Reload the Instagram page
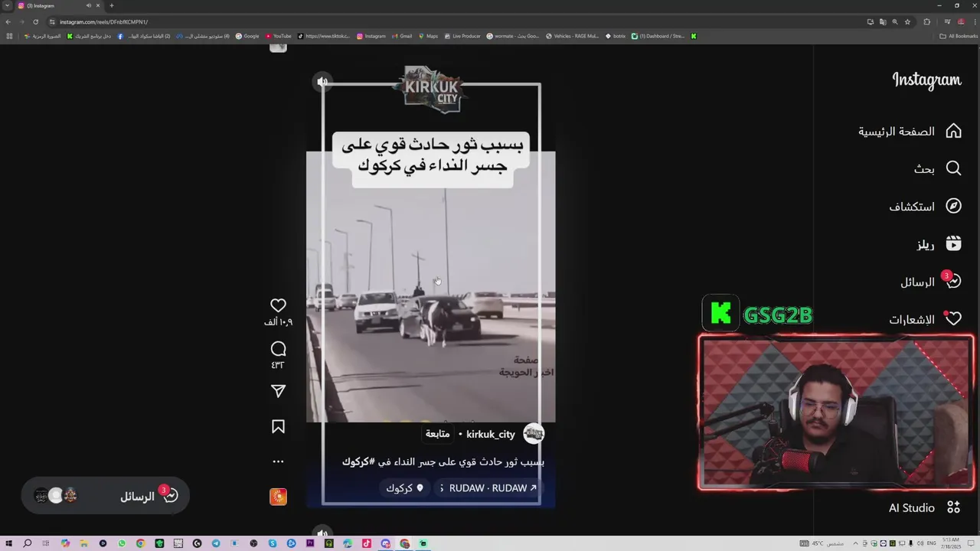This screenshot has width=980, height=551. point(35,21)
